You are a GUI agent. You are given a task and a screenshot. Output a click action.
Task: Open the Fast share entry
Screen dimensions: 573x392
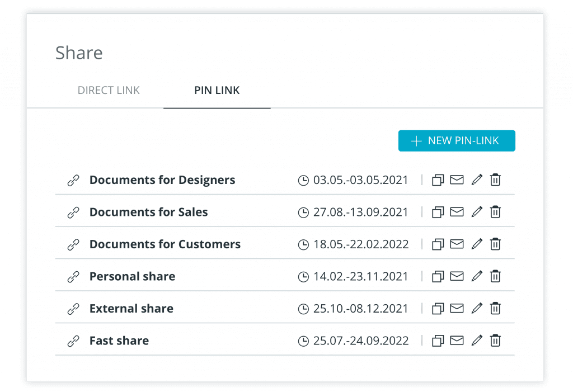click(x=119, y=341)
